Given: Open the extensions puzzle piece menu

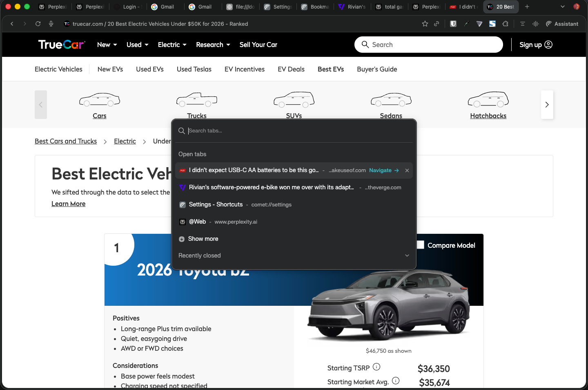Looking at the screenshot, I should pos(506,24).
